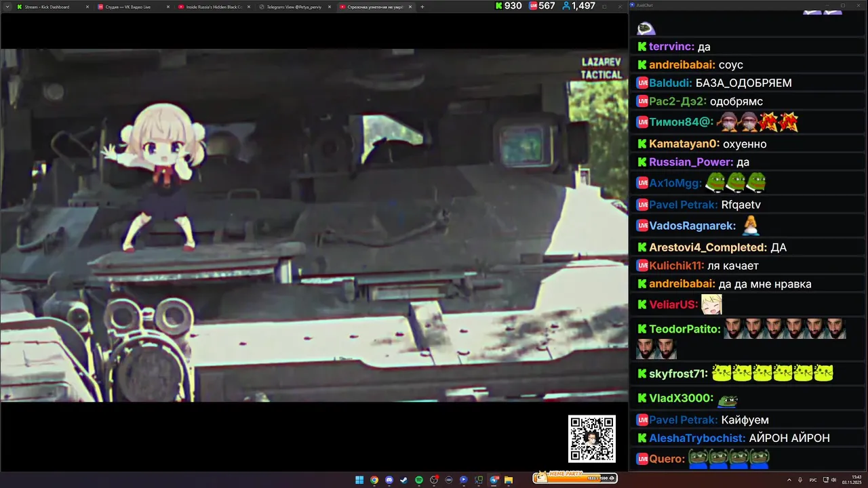
Task: Click andreibabai's 'соус' message username
Action: [x=682, y=65]
